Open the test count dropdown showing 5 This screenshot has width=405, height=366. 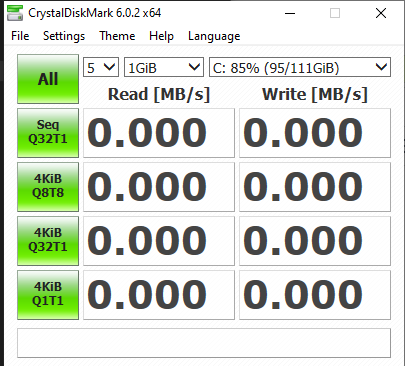[x=101, y=68]
